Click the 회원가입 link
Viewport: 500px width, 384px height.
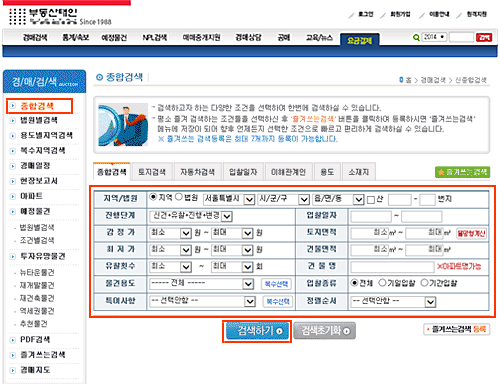tap(400, 14)
